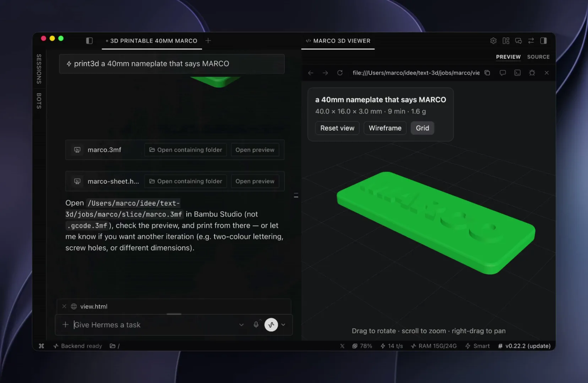Switch to the 3D PRINTABLE 40MM MARCO tab
Screen dimensions: 588x383
[x=152, y=41]
